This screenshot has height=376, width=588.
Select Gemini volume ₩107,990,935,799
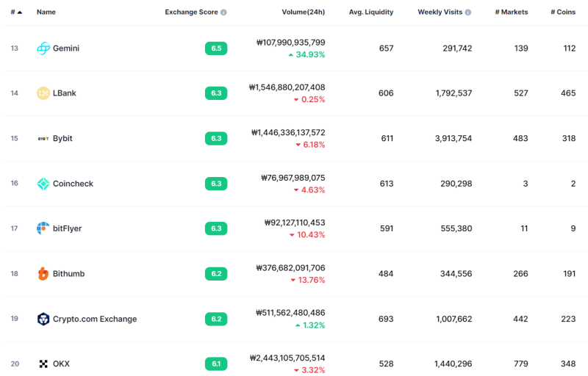click(x=290, y=43)
